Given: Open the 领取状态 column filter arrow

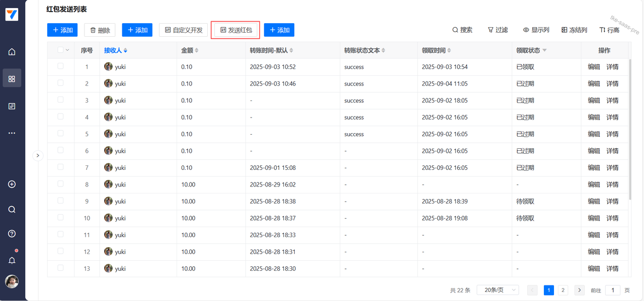Looking at the screenshot, I should pos(544,50).
